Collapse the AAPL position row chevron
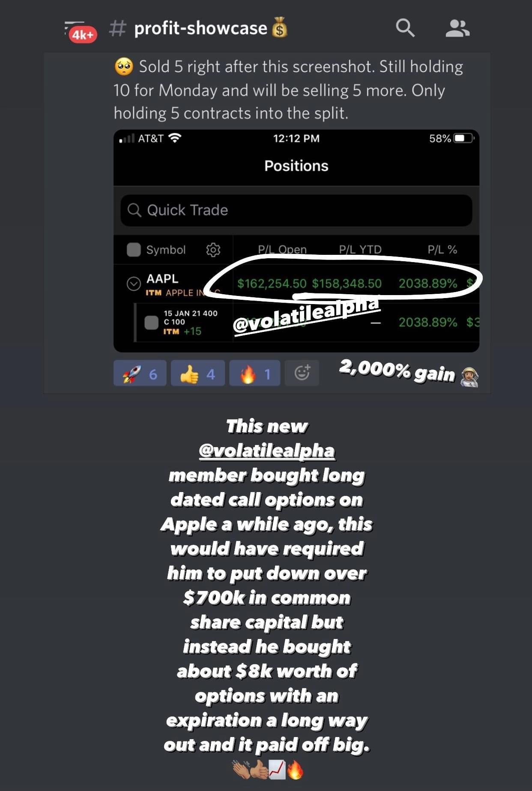 [x=134, y=284]
